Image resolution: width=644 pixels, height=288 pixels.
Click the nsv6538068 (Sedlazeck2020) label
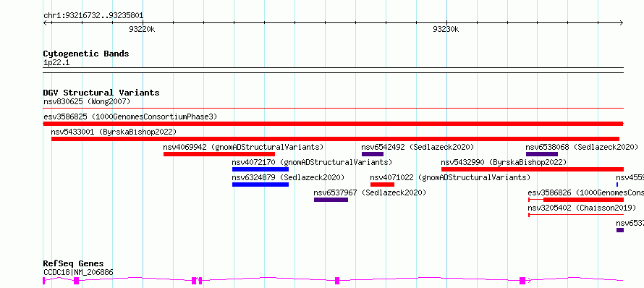(582, 147)
